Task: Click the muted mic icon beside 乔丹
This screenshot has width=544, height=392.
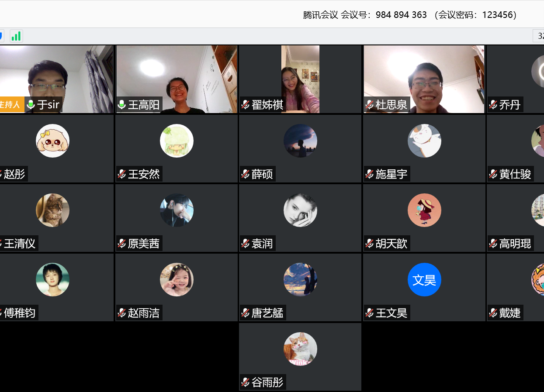Action: [x=493, y=105]
